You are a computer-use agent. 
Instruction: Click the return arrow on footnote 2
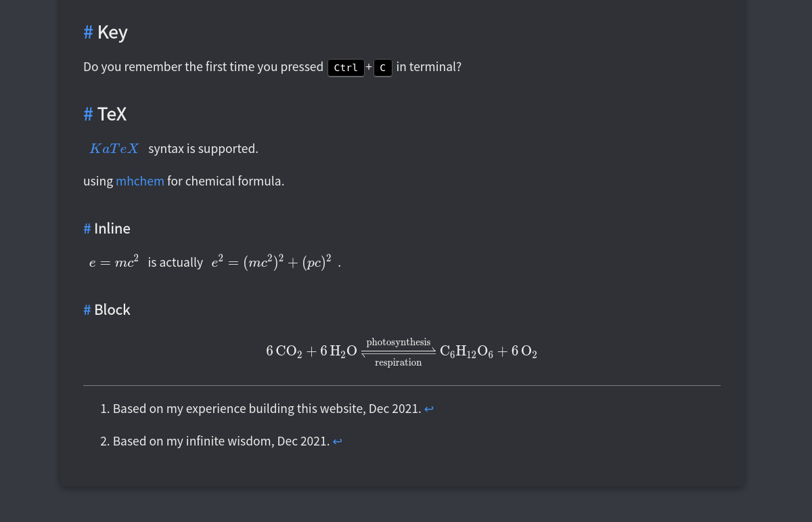point(338,441)
